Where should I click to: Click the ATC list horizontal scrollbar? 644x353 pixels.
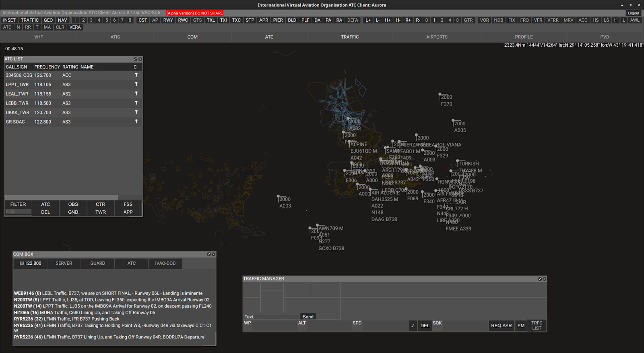tap(61, 197)
